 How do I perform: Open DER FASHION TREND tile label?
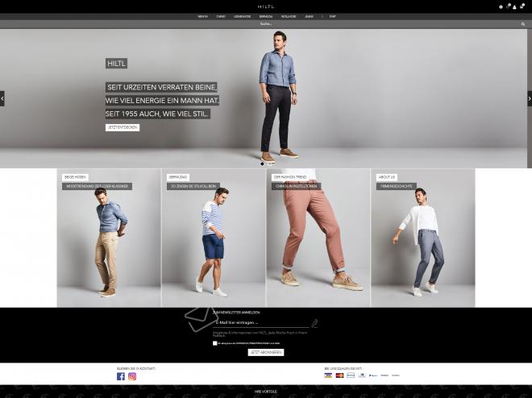(x=290, y=177)
